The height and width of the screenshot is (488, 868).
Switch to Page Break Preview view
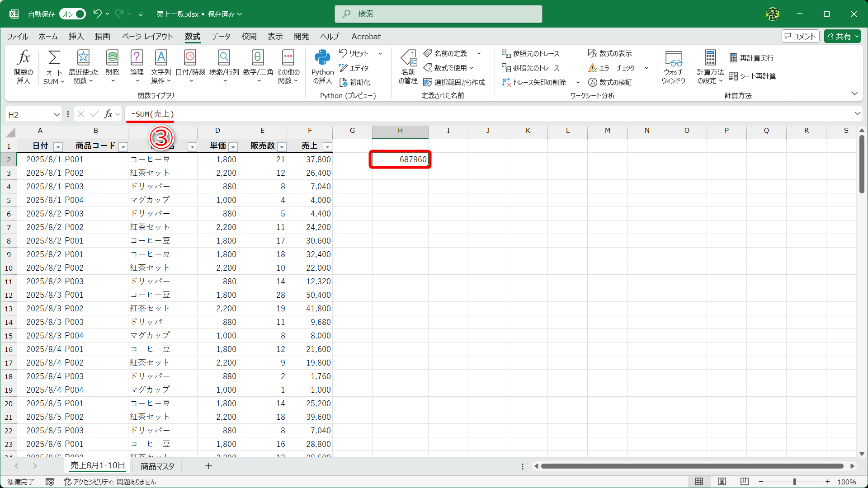745,482
